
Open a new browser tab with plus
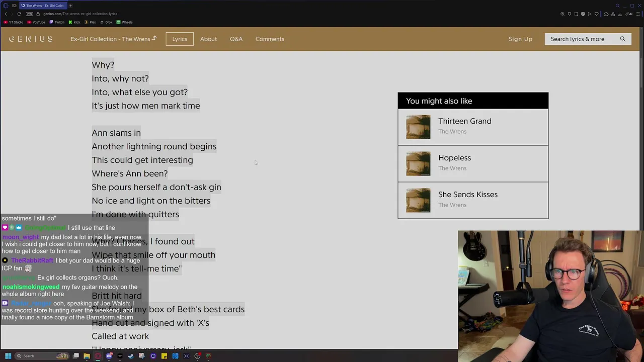coord(70,6)
